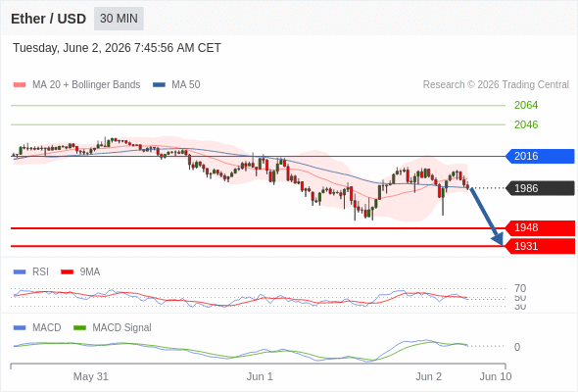Click the 2046 resistance level label
The width and height of the screenshot is (578, 392).
coord(526,124)
